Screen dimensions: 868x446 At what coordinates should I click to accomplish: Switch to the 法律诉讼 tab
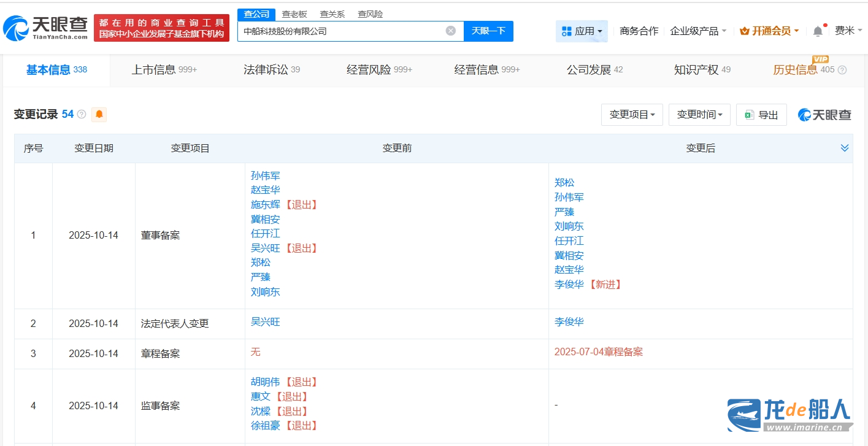(x=271, y=70)
